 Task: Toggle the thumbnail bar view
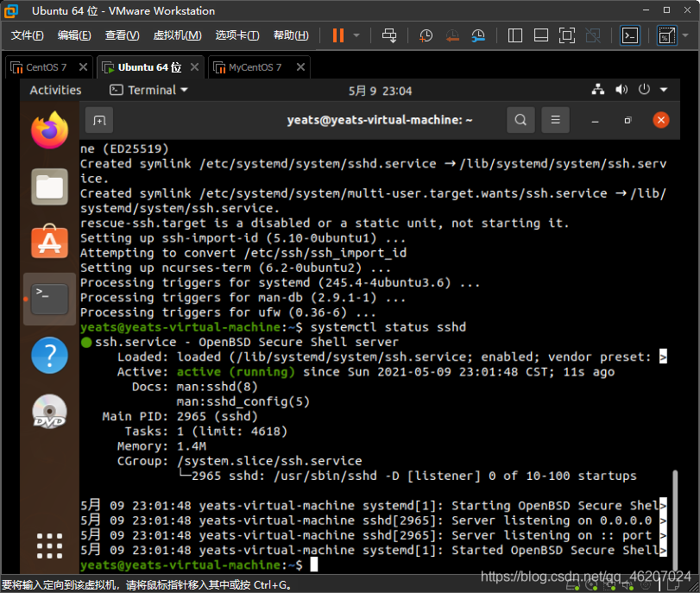click(x=541, y=35)
